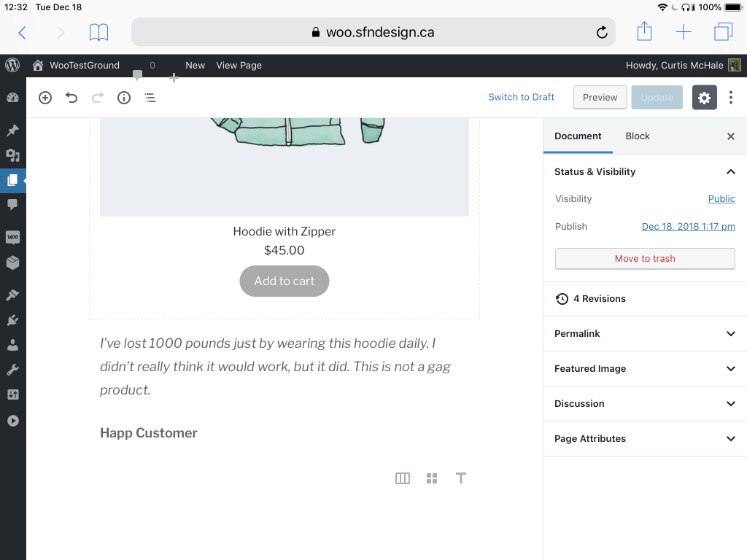The width and height of the screenshot is (747, 560).
Task: Click the Add to cart button for Hoodie with Zipper
Action: click(x=284, y=281)
